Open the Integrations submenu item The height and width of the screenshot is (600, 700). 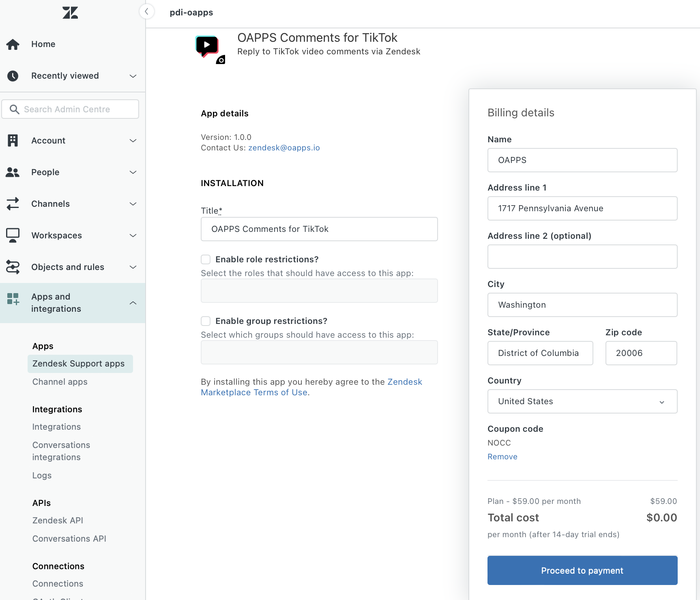(x=56, y=427)
